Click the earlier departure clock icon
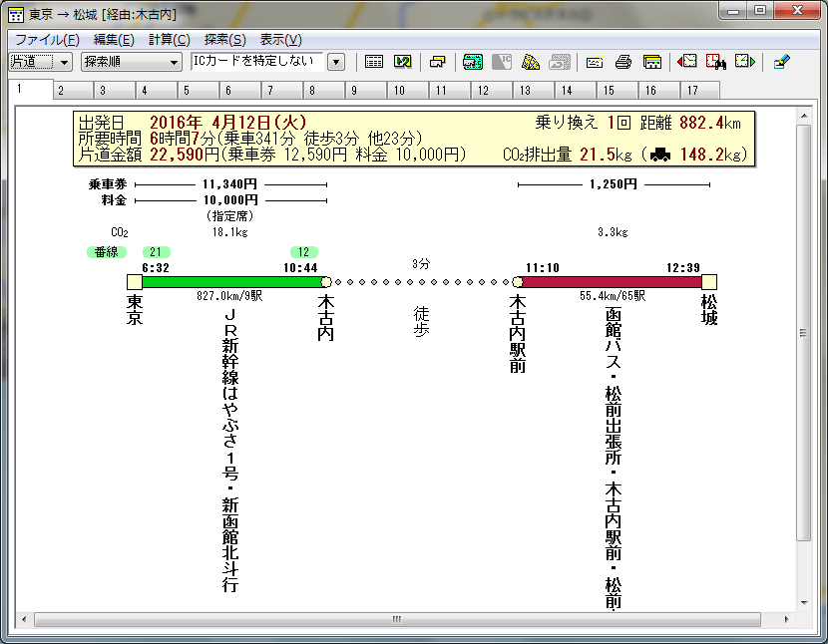828x644 pixels. click(x=688, y=61)
